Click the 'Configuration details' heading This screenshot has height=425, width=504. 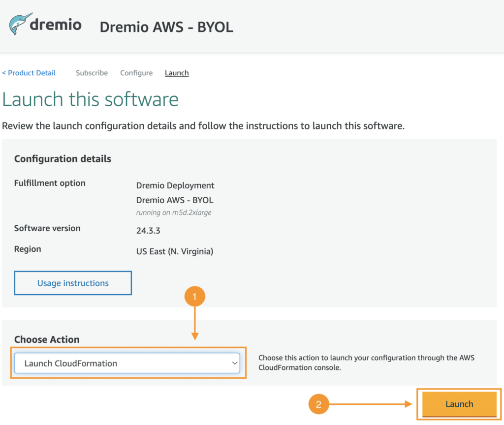[63, 159]
